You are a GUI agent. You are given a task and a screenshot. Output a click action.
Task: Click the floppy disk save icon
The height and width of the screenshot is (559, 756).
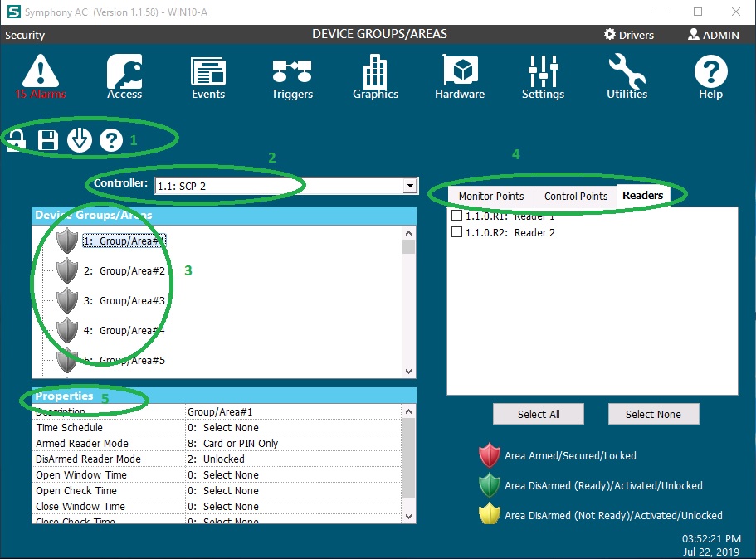pos(48,141)
